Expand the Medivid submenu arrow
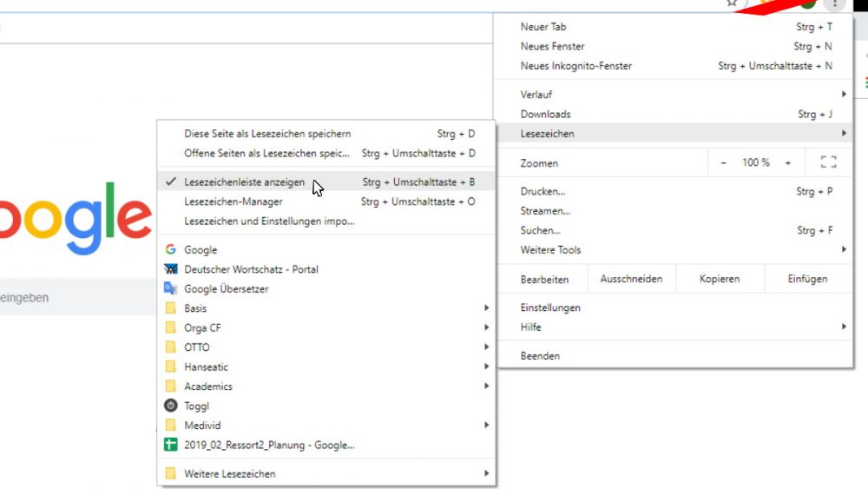Viewport: 868px width, 489px height. (x=486, y=426)
